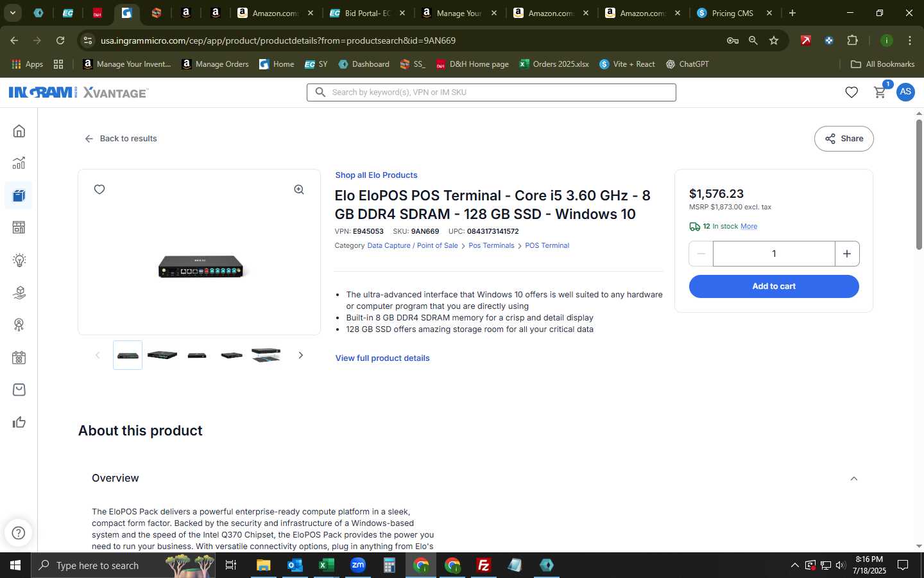Open the calendar sidebar icon

(x=19, y=358)
